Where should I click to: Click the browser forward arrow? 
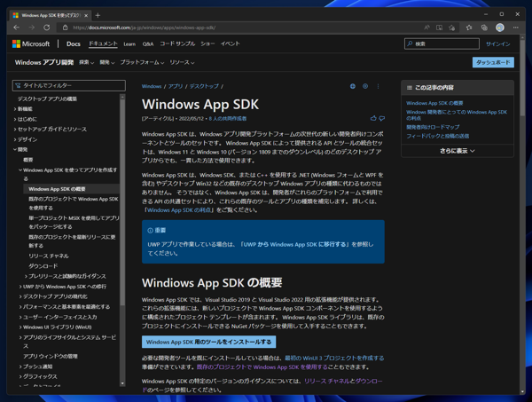coord(32,28)
